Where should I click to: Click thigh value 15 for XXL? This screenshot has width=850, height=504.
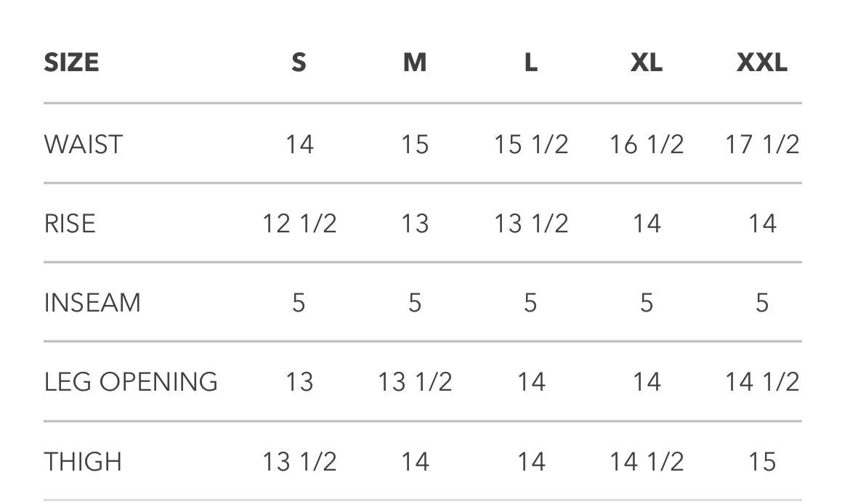(x=762, y=462)
